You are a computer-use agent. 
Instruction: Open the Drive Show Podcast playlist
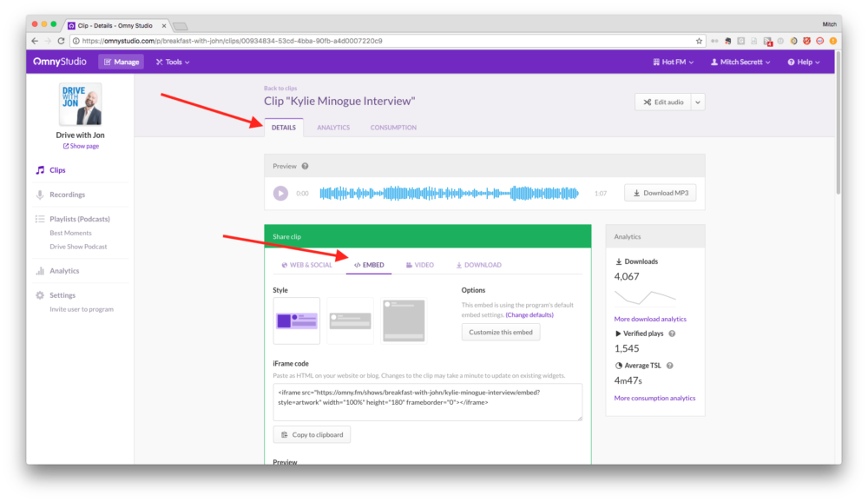tap(78, 247)
